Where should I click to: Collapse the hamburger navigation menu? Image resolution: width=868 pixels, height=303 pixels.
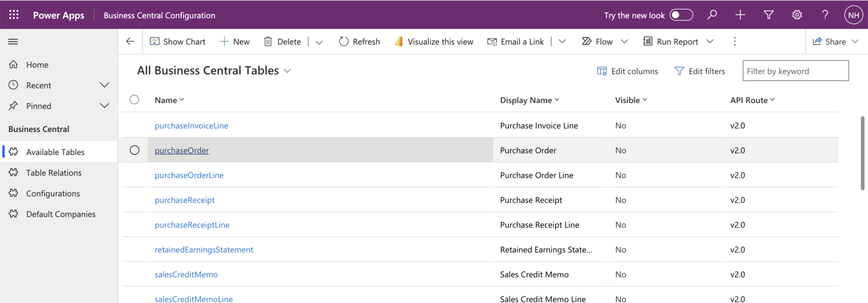click(13, 42)
